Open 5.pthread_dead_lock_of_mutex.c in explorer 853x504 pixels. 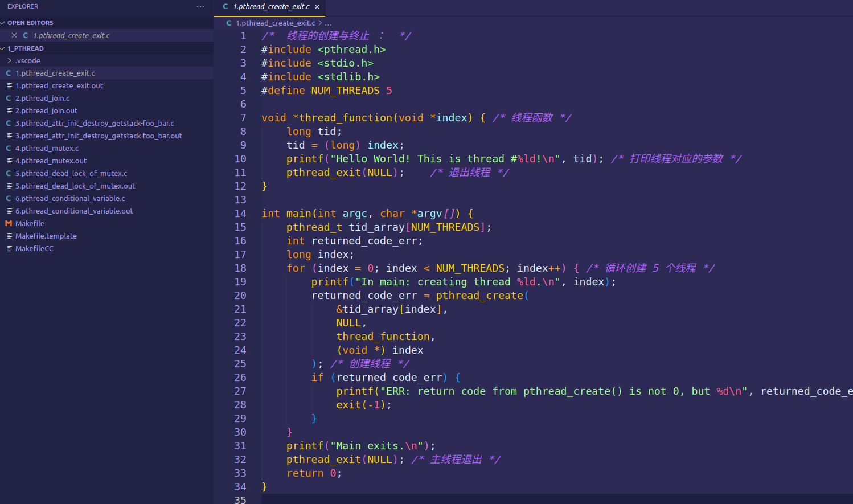click(71, 174)
